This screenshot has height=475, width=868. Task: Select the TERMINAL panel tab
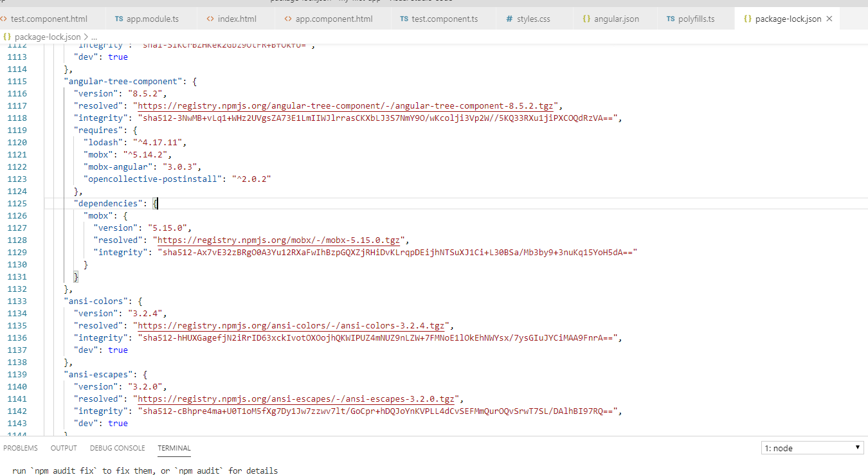tap(174, 448)
